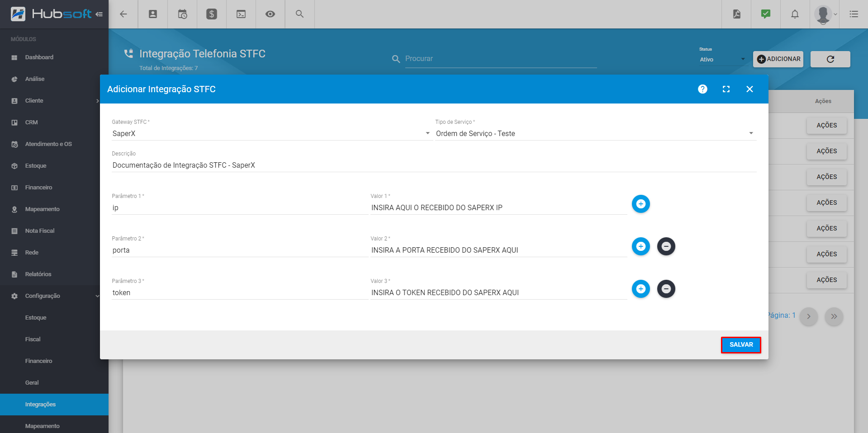Open the top-level Mapeamento module

[54, 209]
